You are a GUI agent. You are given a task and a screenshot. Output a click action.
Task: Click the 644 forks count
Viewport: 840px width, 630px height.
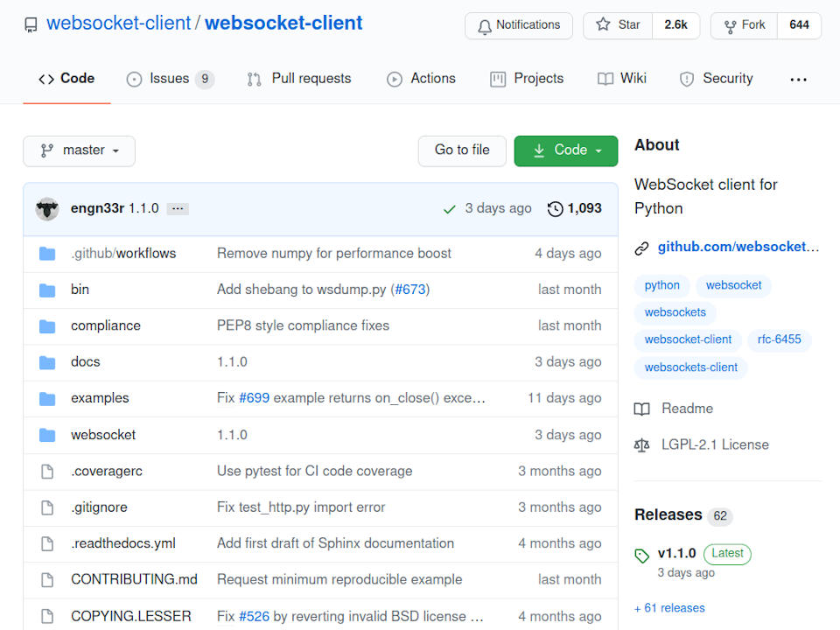799,25
